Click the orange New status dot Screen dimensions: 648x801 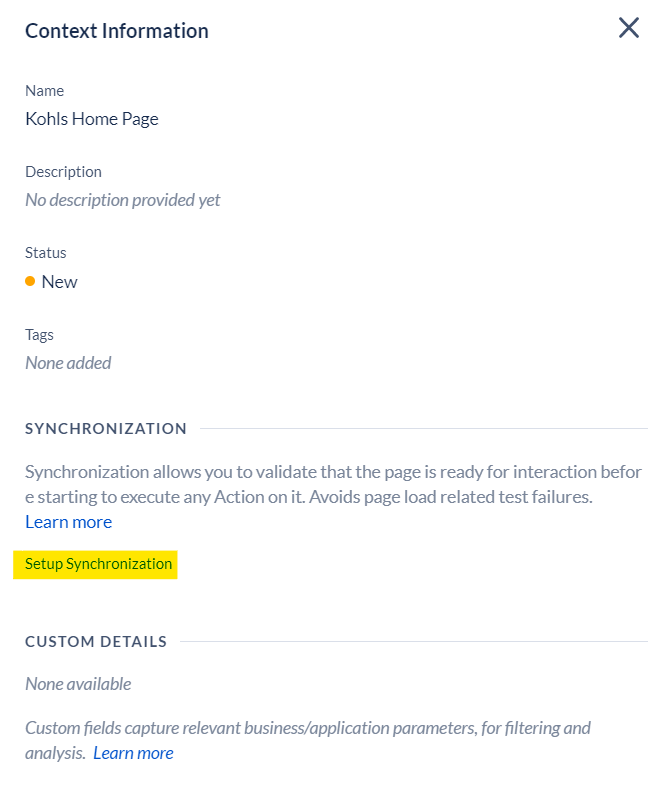tap(30, 281)
